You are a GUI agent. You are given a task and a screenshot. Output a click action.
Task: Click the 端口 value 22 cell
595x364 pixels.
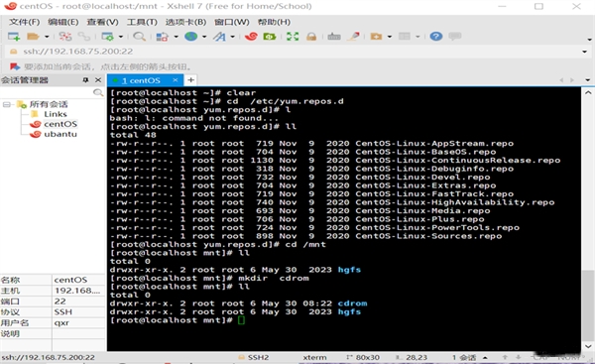(x=78, y=302)
